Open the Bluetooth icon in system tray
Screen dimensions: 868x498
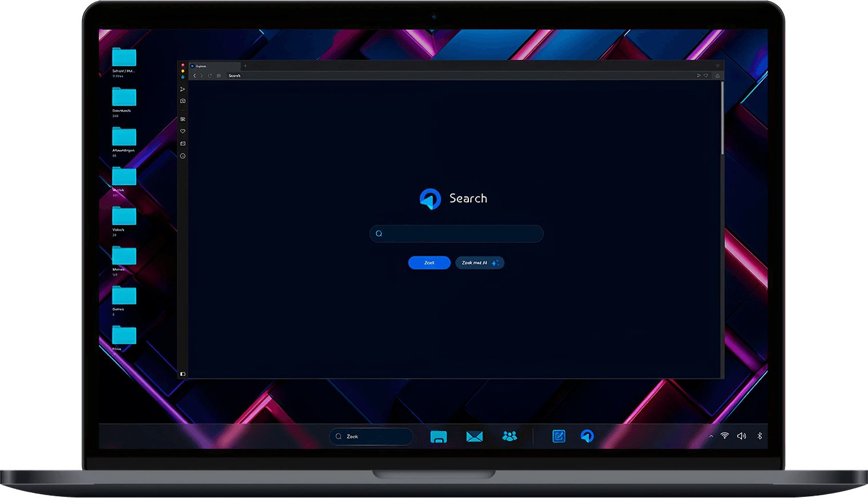tap(759, 436)
